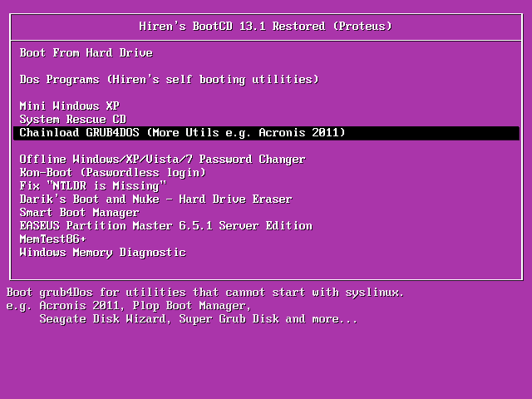Open Smart Boot Manager
532x399 pixels.
(80, 213)
